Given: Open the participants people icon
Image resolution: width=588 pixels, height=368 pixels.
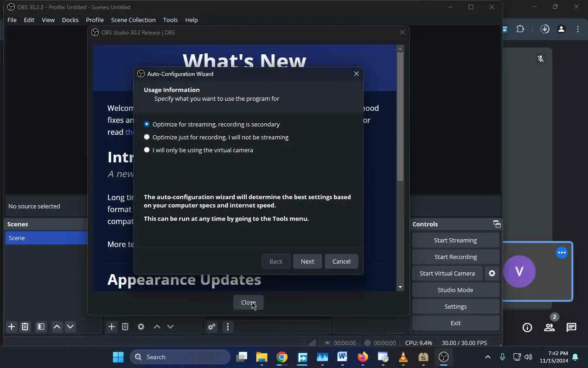Looking at the screenshot, I should point(549,328).
